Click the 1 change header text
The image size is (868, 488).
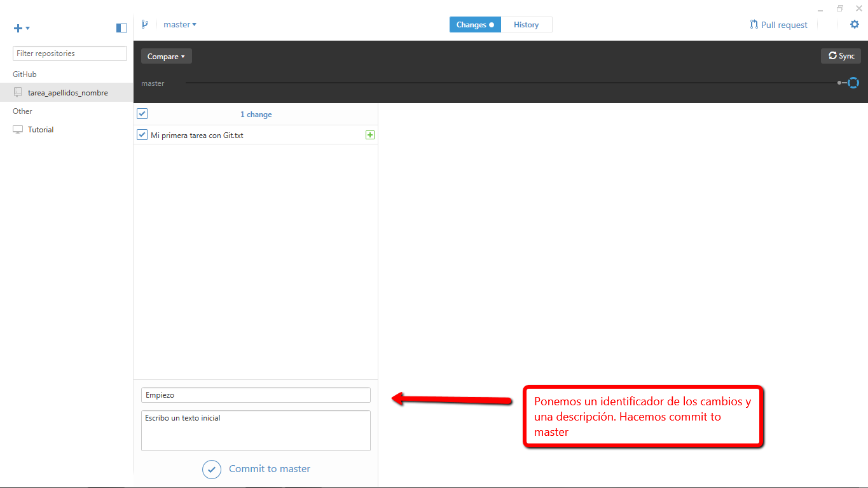pos(256,115)
